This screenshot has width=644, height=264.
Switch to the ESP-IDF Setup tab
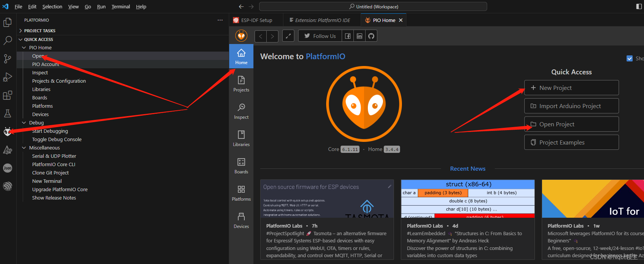[x=256, y=20]
